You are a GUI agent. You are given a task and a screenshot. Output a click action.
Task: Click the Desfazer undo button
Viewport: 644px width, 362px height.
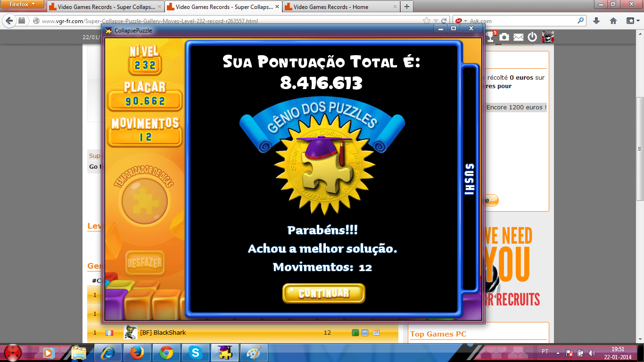click(x=145, y=263)
